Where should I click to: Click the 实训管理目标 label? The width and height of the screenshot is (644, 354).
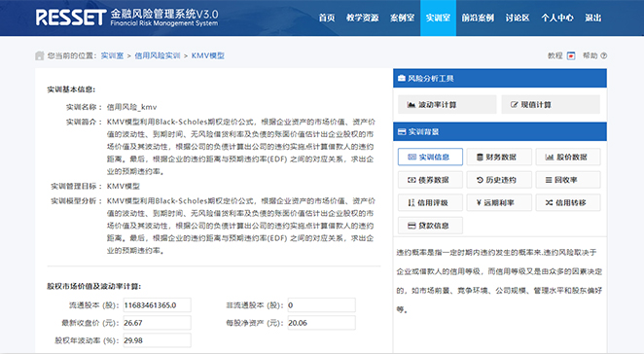click(x=76, y=187)
